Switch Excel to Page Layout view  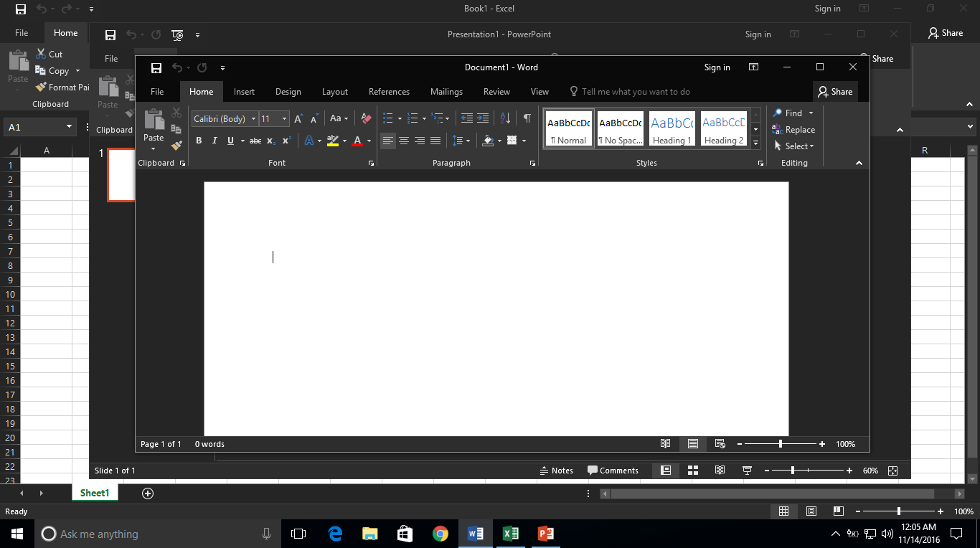[x=811, y=511]
